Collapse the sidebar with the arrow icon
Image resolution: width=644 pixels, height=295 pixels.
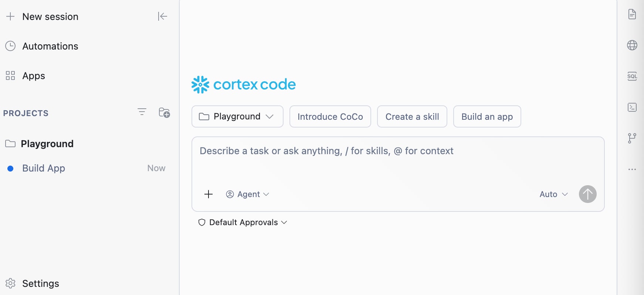coord(163,16)
